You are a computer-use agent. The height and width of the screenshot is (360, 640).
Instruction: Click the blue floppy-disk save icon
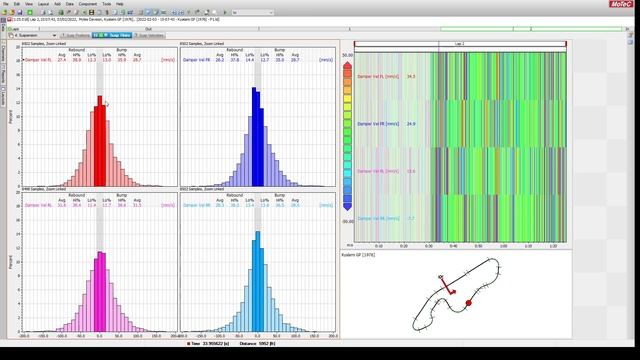(x=20, y=13)
